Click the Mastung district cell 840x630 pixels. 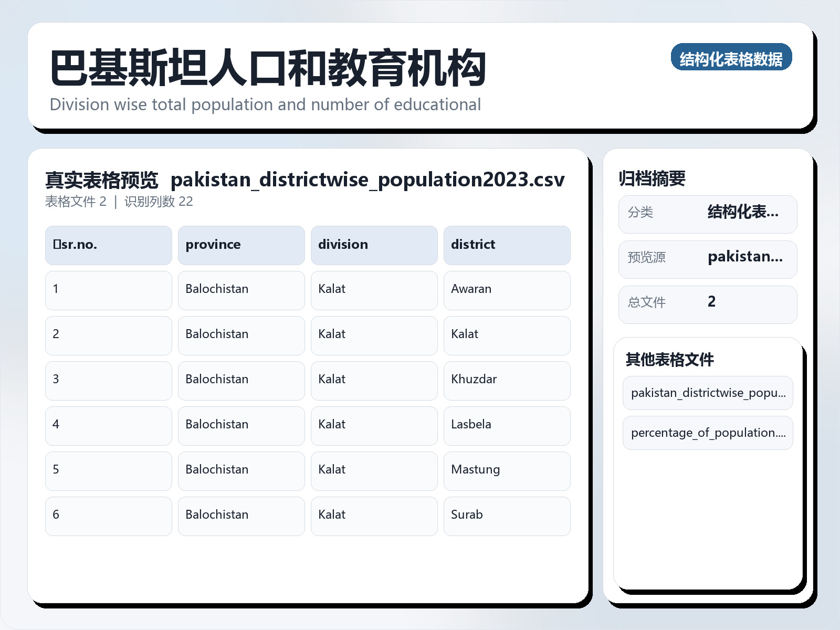point(507,470)
